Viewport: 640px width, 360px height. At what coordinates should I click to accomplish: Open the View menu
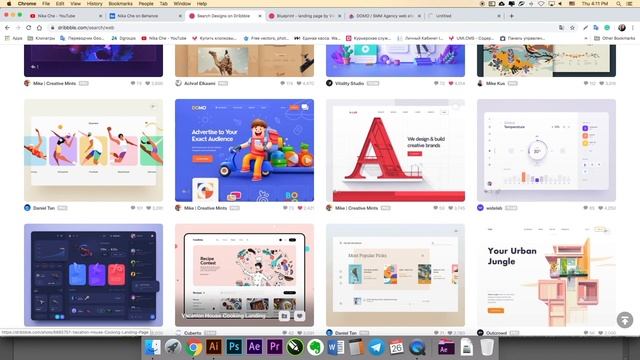point(76,4)
